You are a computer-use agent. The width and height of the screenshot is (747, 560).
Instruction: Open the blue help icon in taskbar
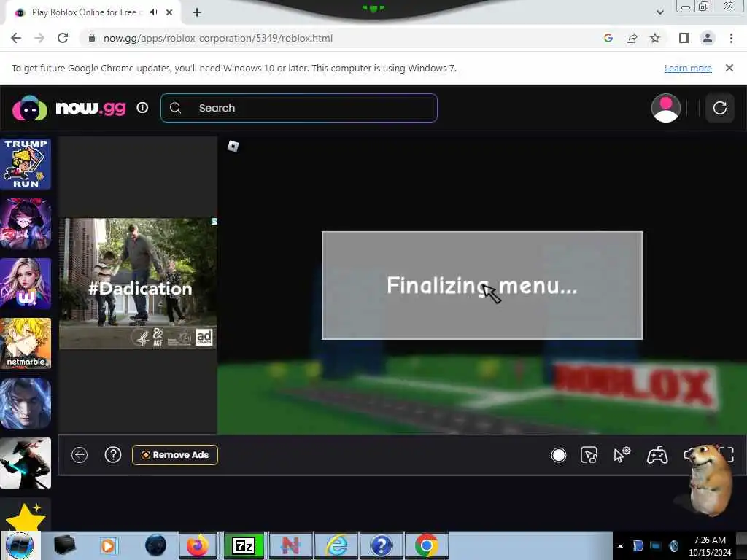coord(381,545)
